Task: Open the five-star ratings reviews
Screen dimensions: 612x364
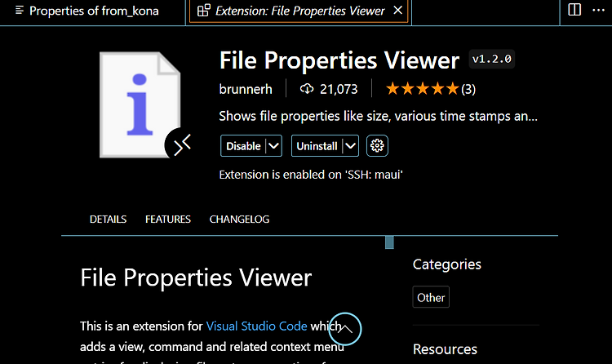Action: click(431, 89)
